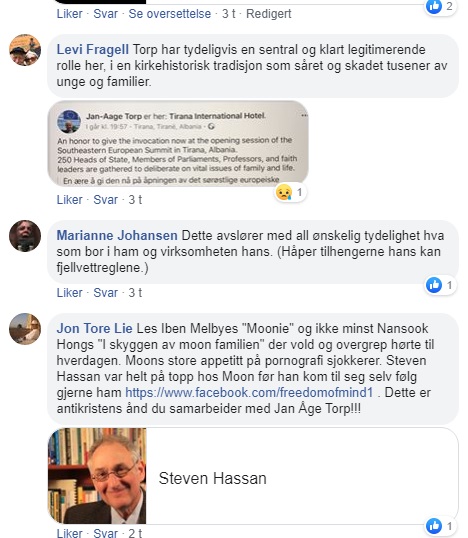View the like reaction on Marianne Johansen's comment
This screenshot has width=468, height=538.
[x=441, y=285]
